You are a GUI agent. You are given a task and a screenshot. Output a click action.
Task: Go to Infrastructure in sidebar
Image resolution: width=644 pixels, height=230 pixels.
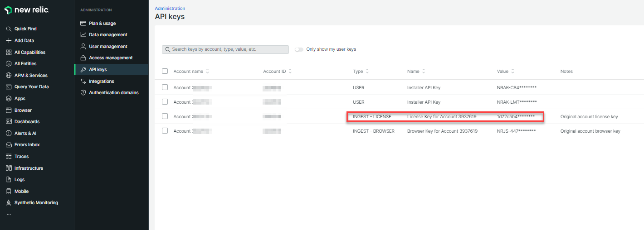[x=29, y=168]
